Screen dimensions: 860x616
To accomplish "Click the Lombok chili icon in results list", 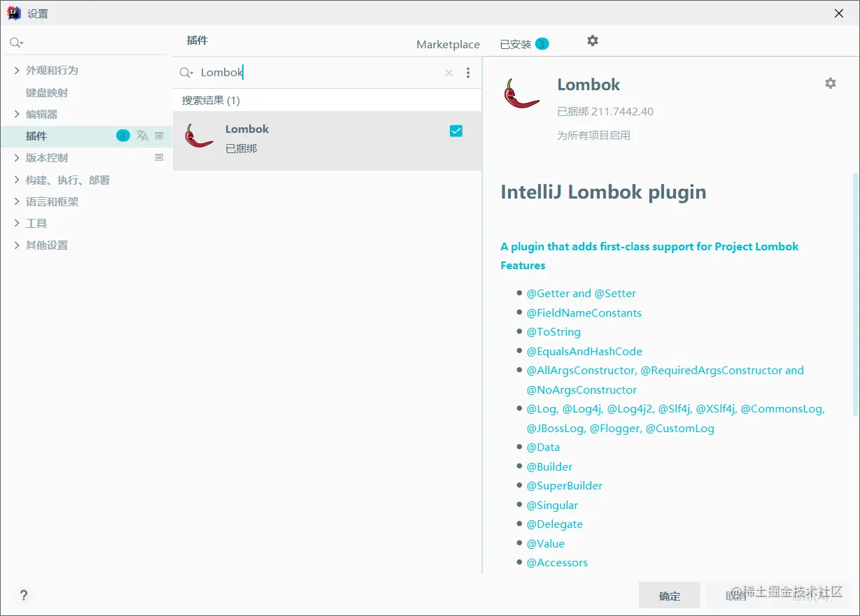I will point(199,136).
